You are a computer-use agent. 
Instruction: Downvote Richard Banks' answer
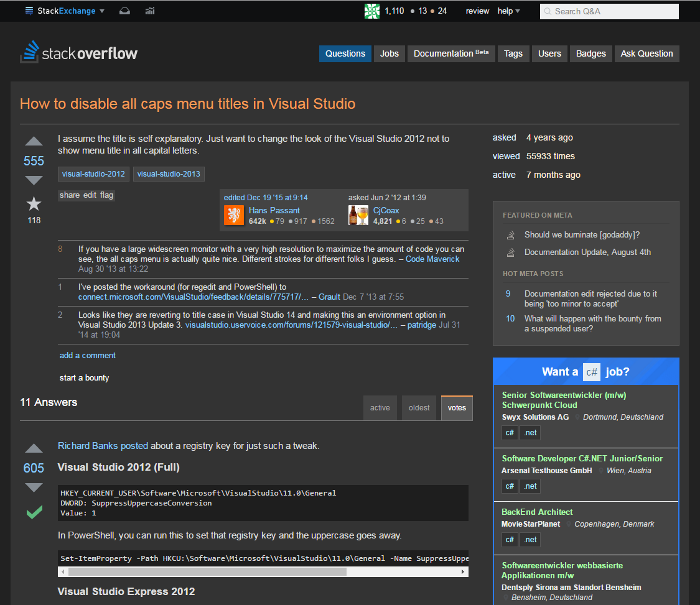pos(34,487)
